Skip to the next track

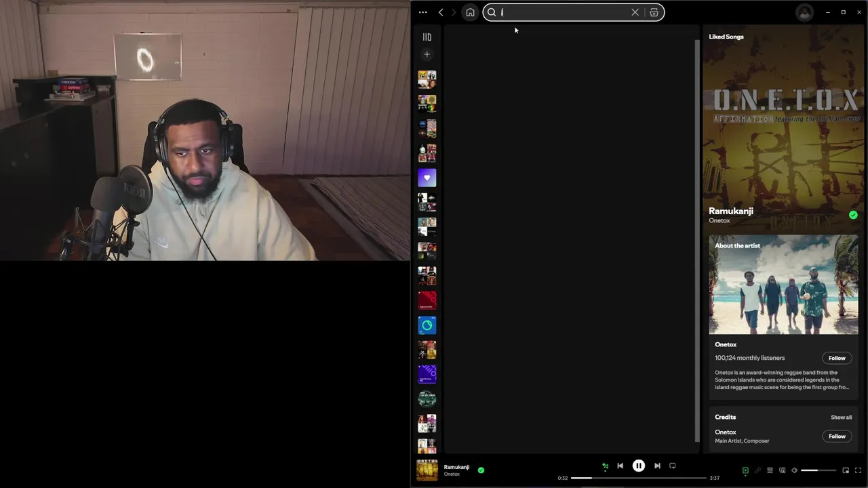point(657,466)
